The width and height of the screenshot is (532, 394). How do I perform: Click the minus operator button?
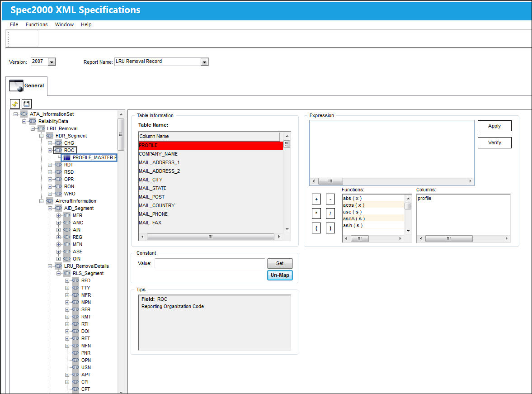pyautogui.click(x=330, y=199)
